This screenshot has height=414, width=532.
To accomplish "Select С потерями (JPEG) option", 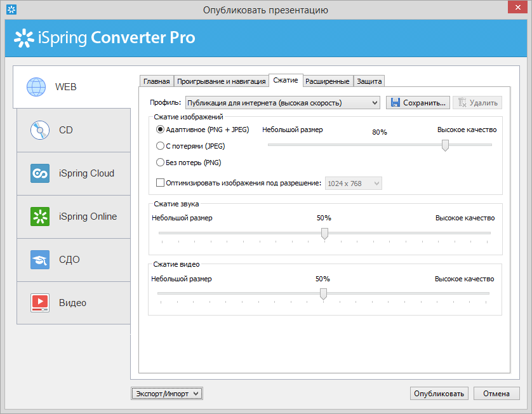I will click(190, 146).
